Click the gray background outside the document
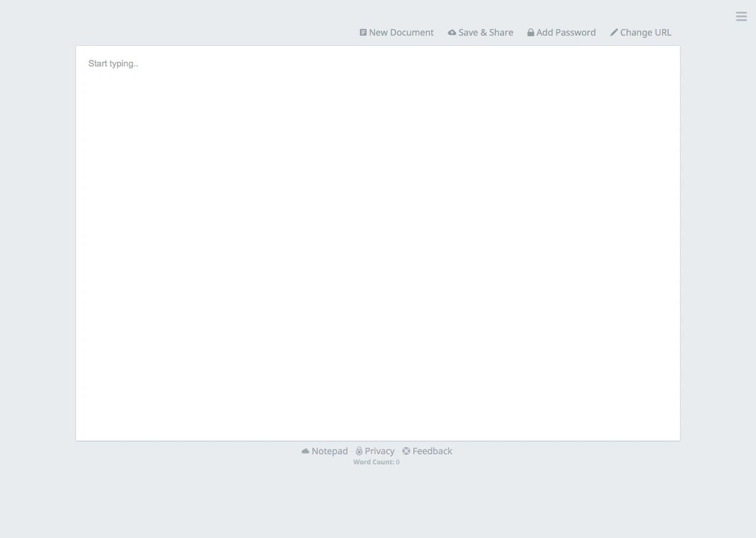The width and height of the screenshot is (756, 538). tap(36, 267)
